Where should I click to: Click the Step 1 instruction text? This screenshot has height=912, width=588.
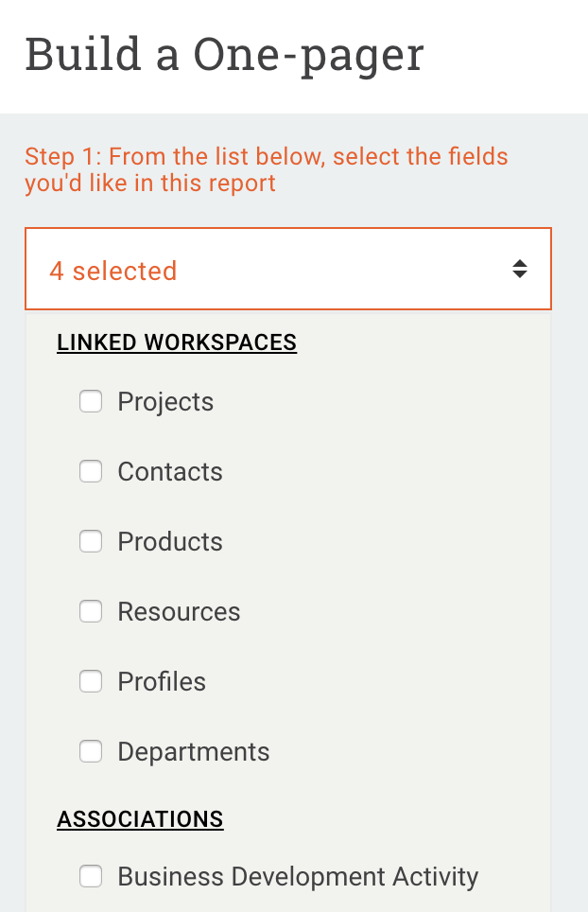pos(267,169)
